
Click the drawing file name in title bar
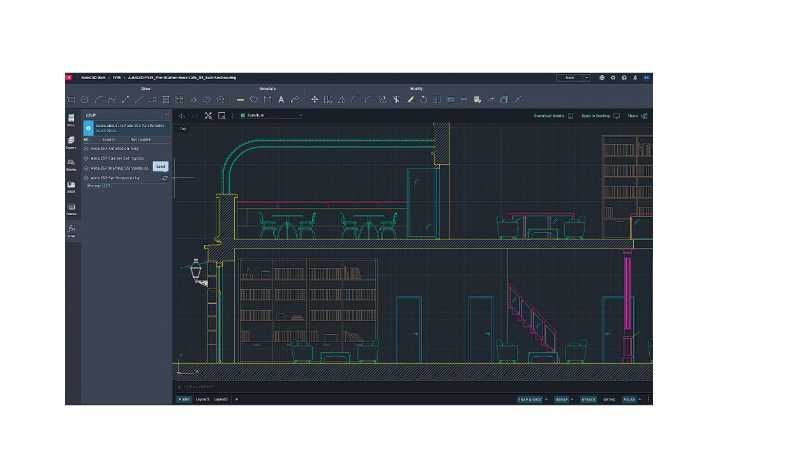click(x=182, y=78)
